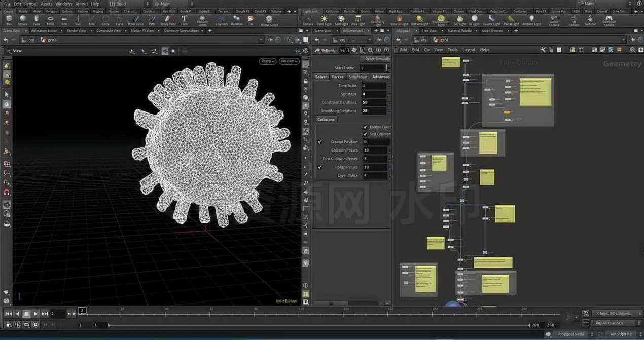The image size is (644, 340).
Task: Add a Point Light from shelf
Action: (324, 20)
